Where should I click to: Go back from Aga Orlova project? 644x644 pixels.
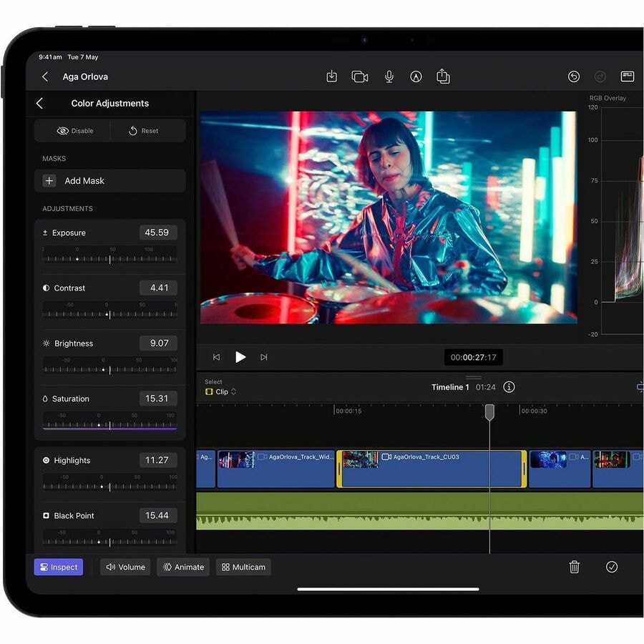pyautogui.click(x=45, y=77)
